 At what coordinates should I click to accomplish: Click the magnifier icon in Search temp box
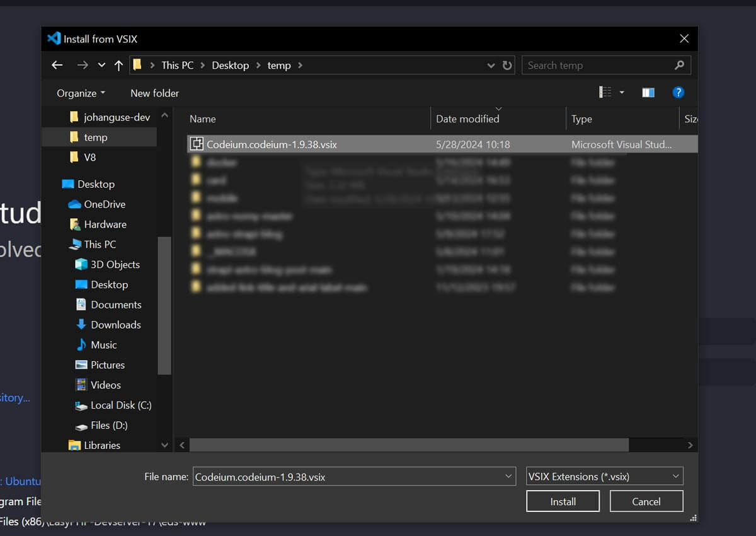tap(679, 65)
